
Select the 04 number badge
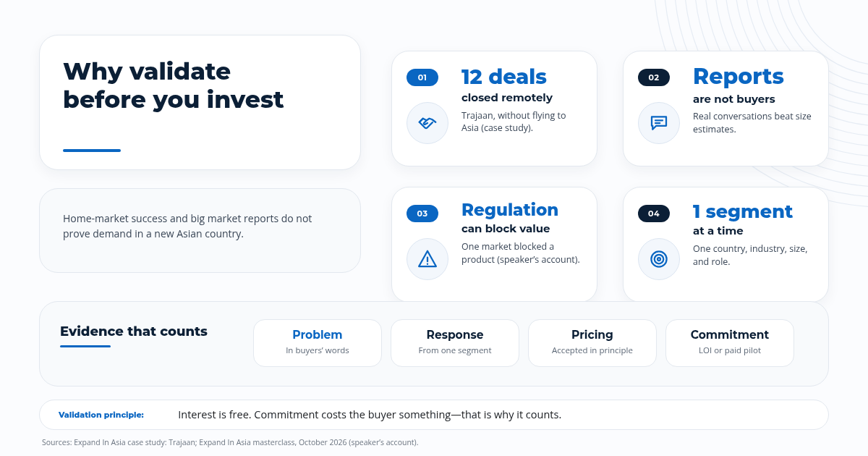654,214
